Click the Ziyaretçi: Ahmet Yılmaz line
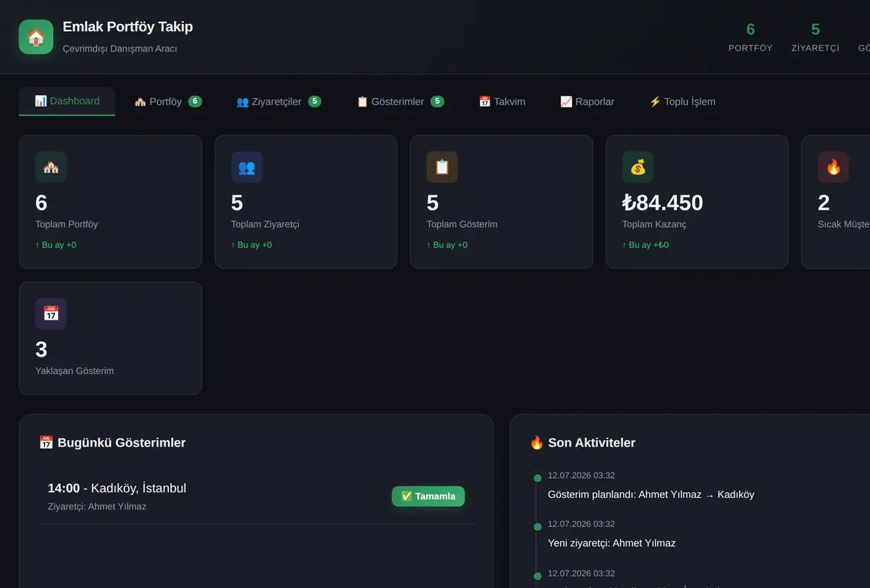This screenshot has height=588, width=870. 97,506
